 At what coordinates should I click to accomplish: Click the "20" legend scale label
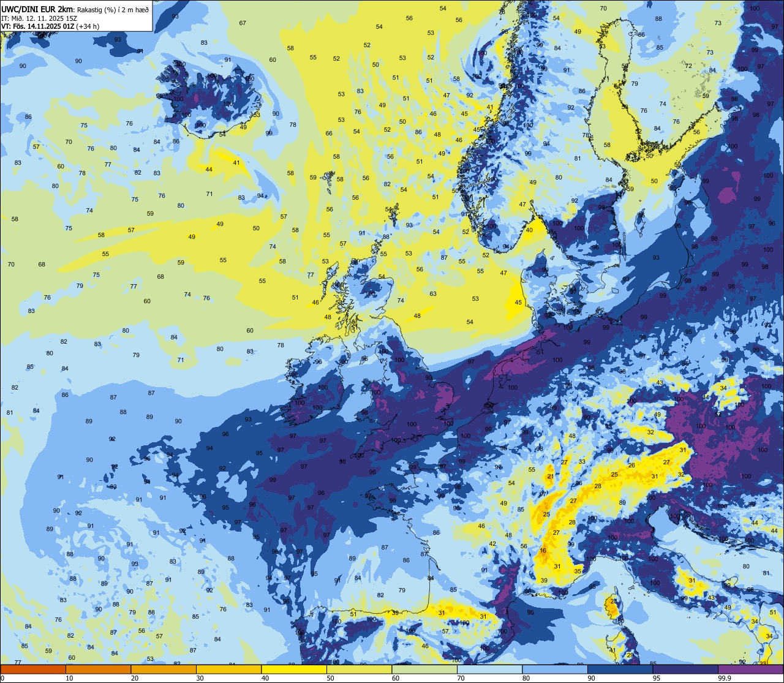point(135,678)
